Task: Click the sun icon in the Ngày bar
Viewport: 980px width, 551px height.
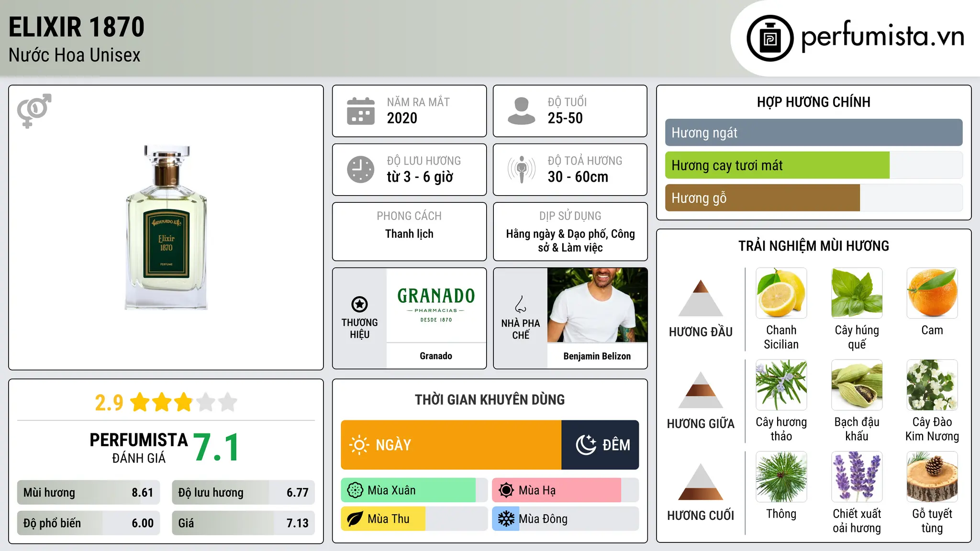Action: click(359, 445)
